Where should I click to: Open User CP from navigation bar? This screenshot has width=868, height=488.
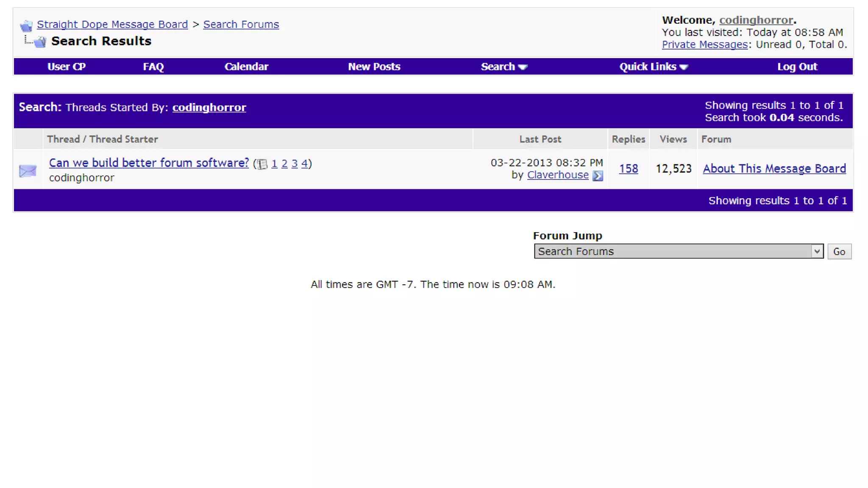pos(67,67)
